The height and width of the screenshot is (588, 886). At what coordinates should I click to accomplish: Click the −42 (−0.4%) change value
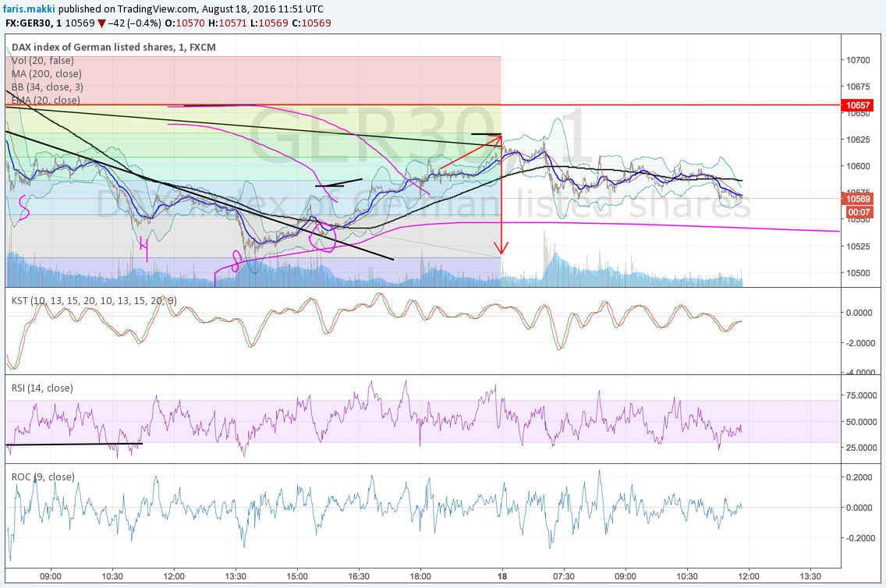coord(134,23)
